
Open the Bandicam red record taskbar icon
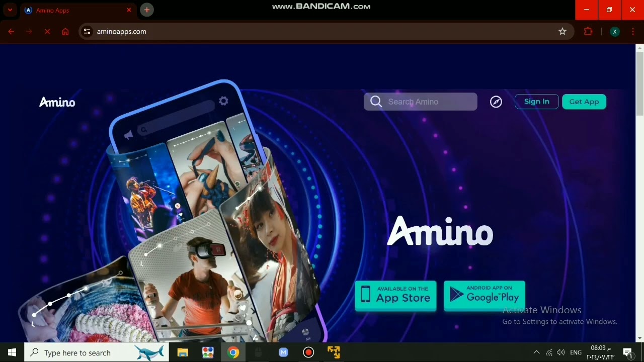(x=308, y=352)
